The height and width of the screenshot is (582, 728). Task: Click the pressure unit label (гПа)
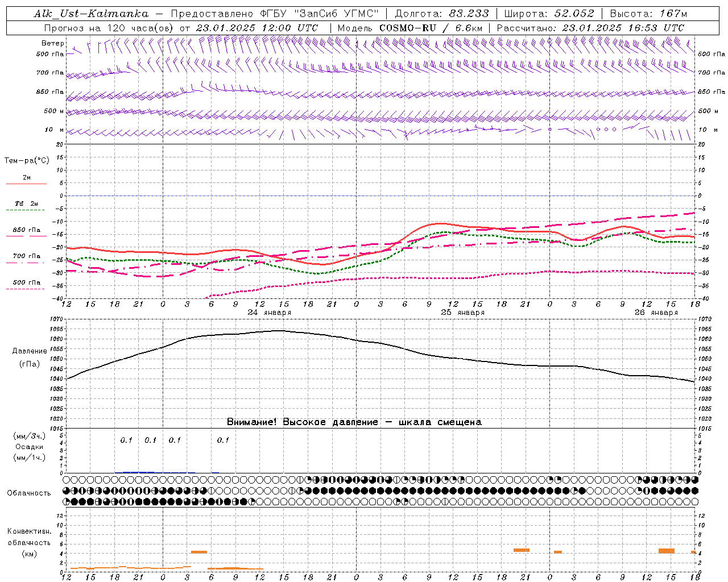click(30, 364)
